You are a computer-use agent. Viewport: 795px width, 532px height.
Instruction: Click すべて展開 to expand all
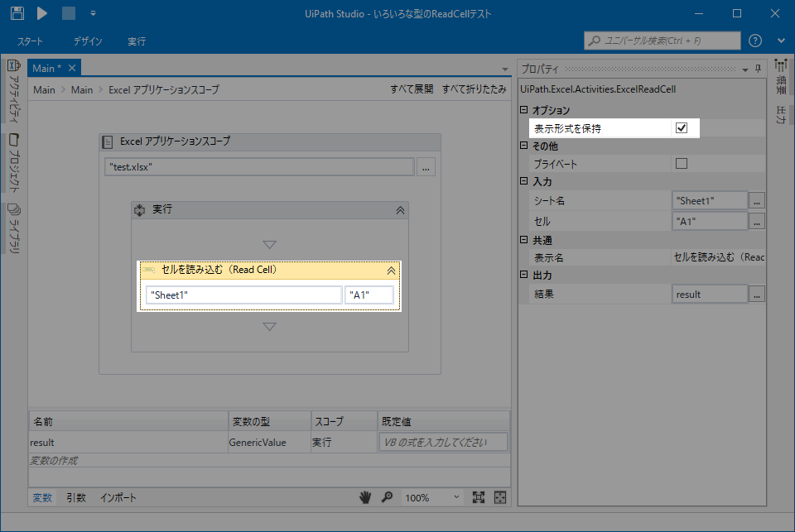point(412,89)
